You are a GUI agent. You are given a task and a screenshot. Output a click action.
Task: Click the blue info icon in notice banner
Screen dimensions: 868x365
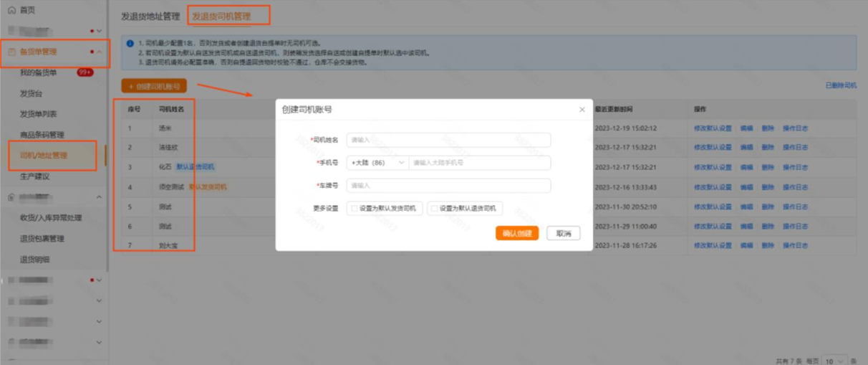click(x=130, y=44)
